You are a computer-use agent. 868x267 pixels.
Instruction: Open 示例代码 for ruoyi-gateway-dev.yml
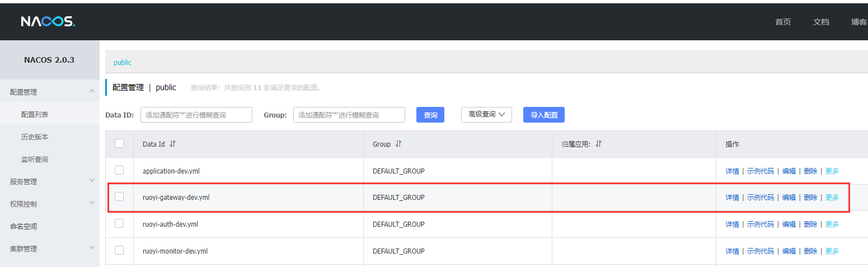pos(761,198)
